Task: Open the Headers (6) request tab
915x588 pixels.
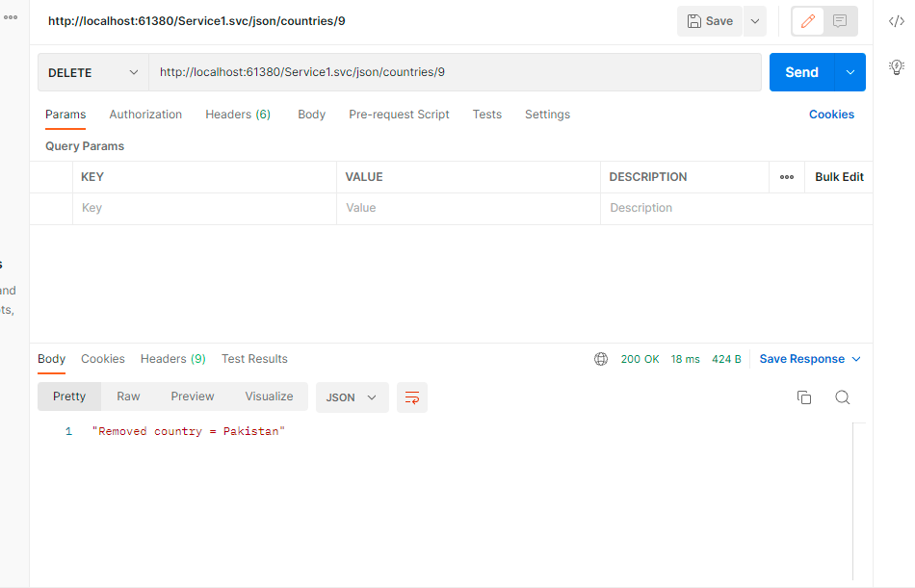Action: tap(238, 115)
